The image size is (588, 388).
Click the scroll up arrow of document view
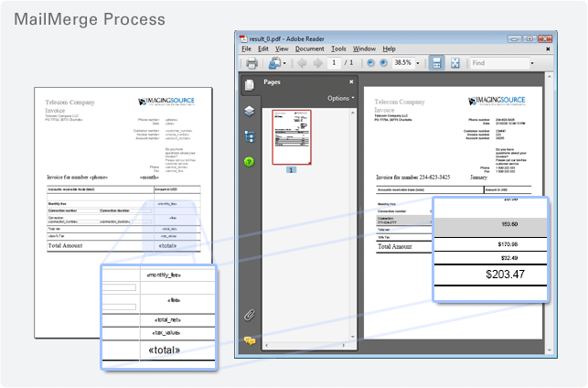click(x=550, y=77)
